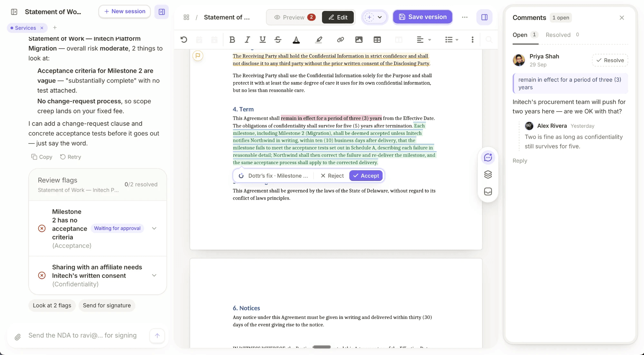Screen dimensions: 644x355
Task: Expand the affiliate sharing consent flag
Action: pyautogui.click(x=154, y=276)
